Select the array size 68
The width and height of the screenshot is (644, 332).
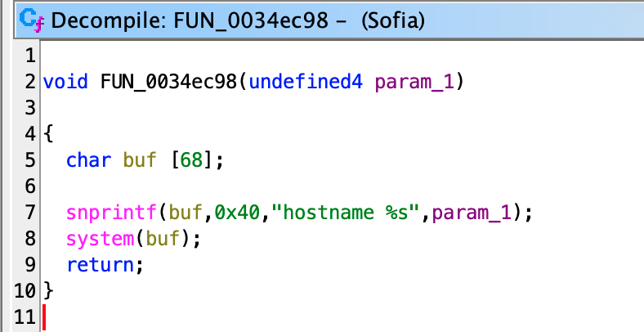click(x=190, y=159)
